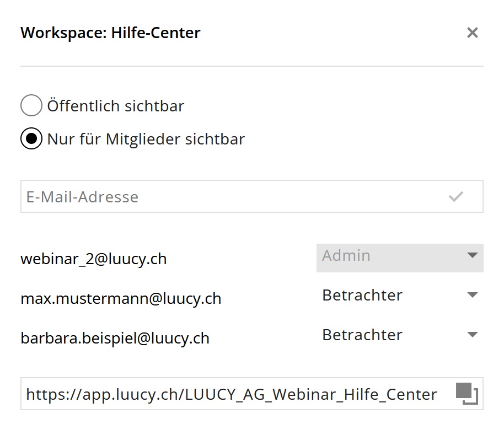504x440 pixels.
Task: Click the 'Betrachter' text in barbara.beispiel's row
Action: pyautogui.click(x=362, y=335)
